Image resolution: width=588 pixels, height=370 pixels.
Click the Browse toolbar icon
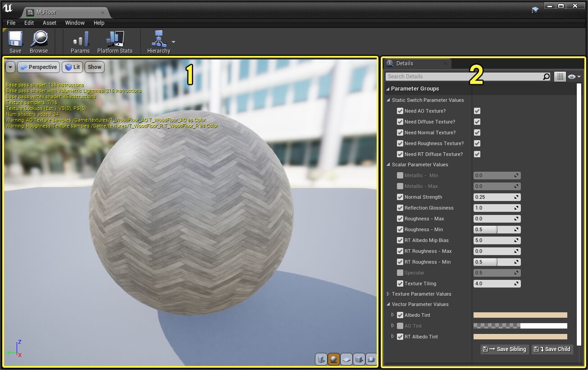point(39,41)
